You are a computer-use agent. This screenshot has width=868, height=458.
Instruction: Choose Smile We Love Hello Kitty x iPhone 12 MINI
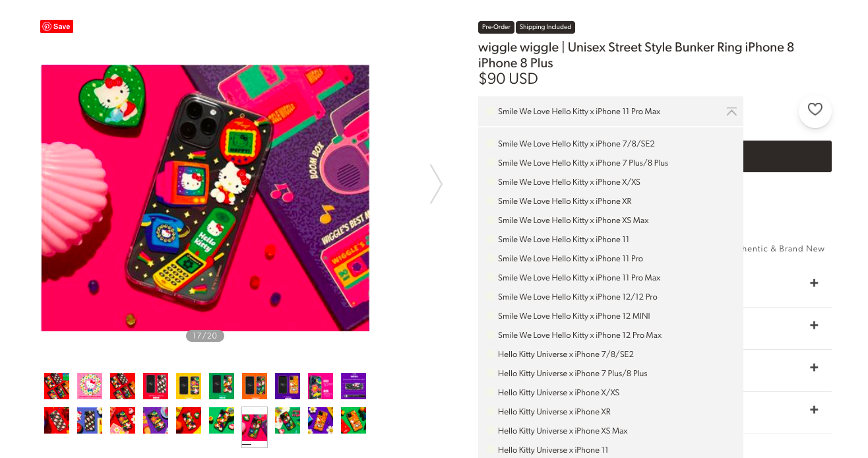611,316
